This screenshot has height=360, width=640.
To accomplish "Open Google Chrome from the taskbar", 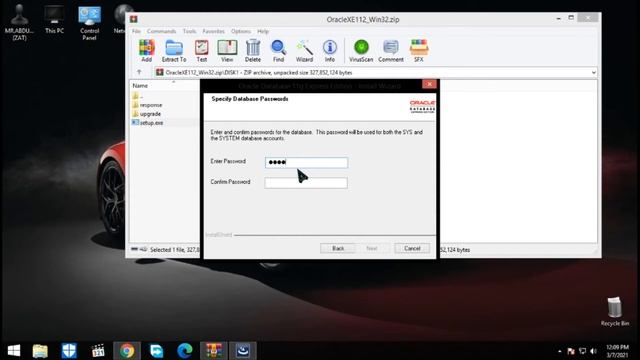I will pyautogui.click(x=127, y=351).
